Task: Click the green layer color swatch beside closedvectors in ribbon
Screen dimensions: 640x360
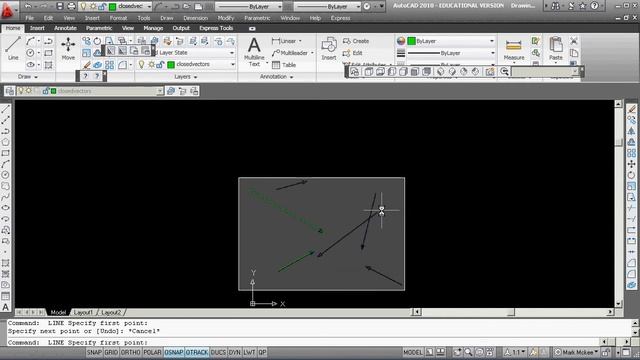Action: 171,64
